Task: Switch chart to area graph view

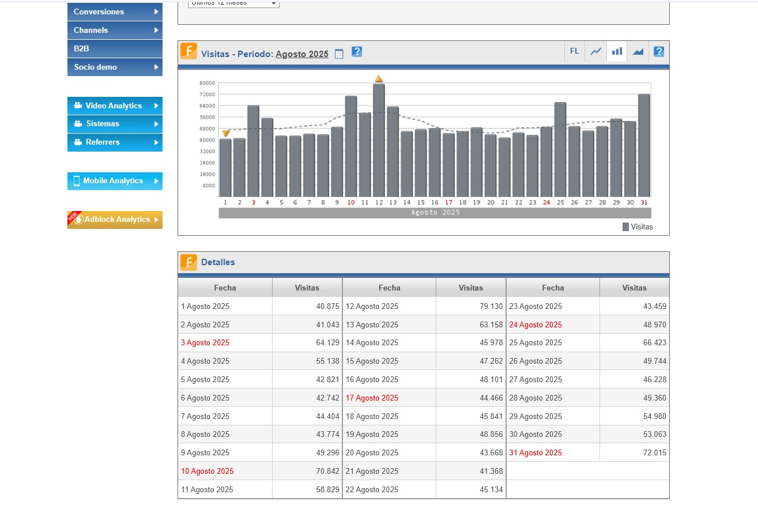Action: [x=638, y=51]
